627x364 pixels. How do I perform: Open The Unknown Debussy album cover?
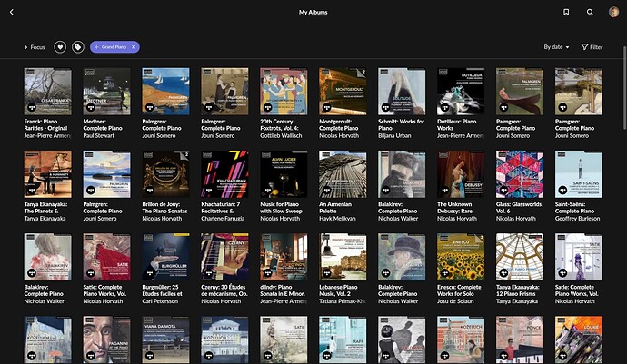tap(461, 174)
